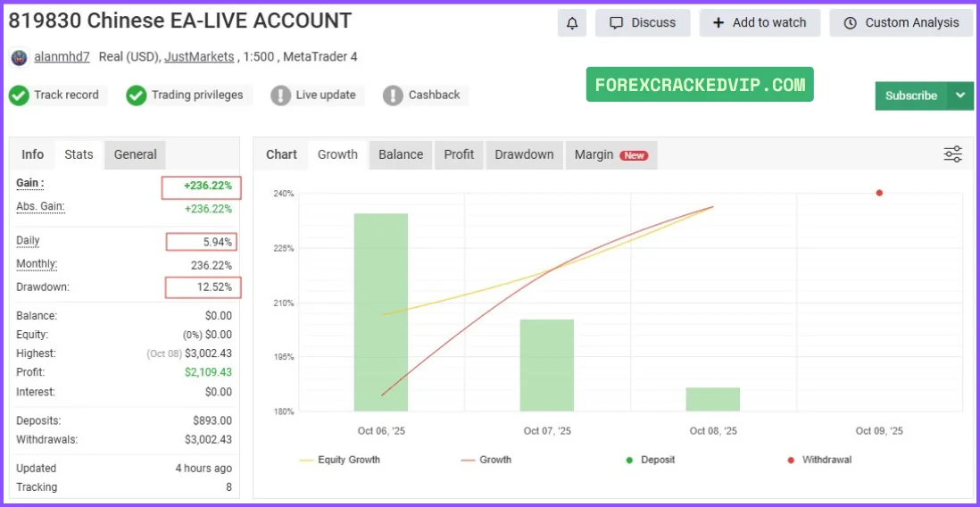Screen dimensions: 980x507
Task: Click the alanmhd7 user avatar
Action: click(x=19, y=57)
